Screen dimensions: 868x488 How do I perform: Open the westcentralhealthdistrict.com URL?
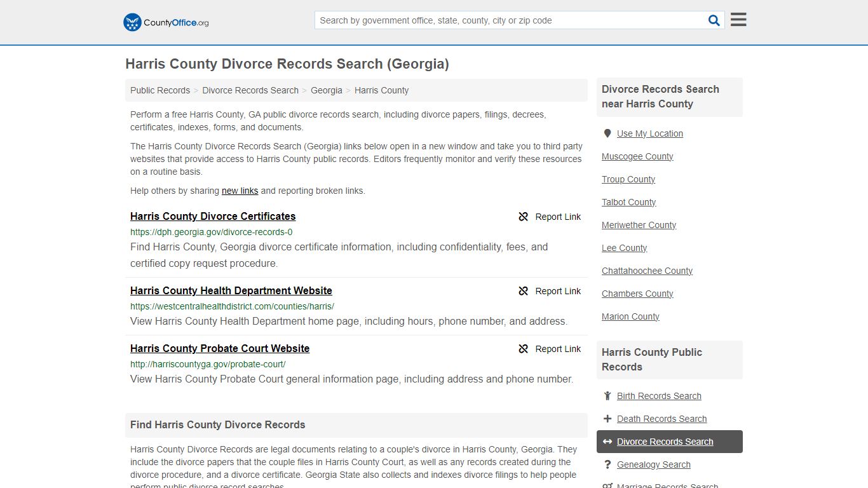pyautogui.click(x=232, y=306)
